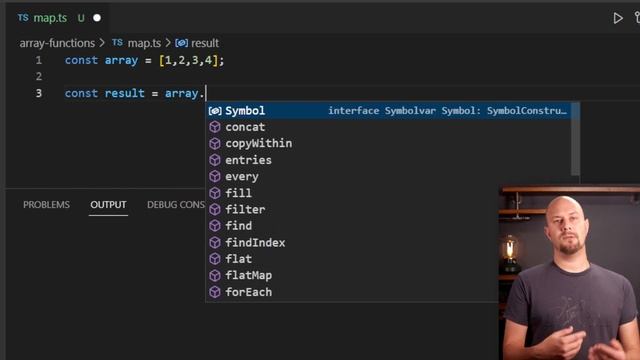Click method cube icon beside every
This screenshot has height=360, width=640.
tap(215, 176)
